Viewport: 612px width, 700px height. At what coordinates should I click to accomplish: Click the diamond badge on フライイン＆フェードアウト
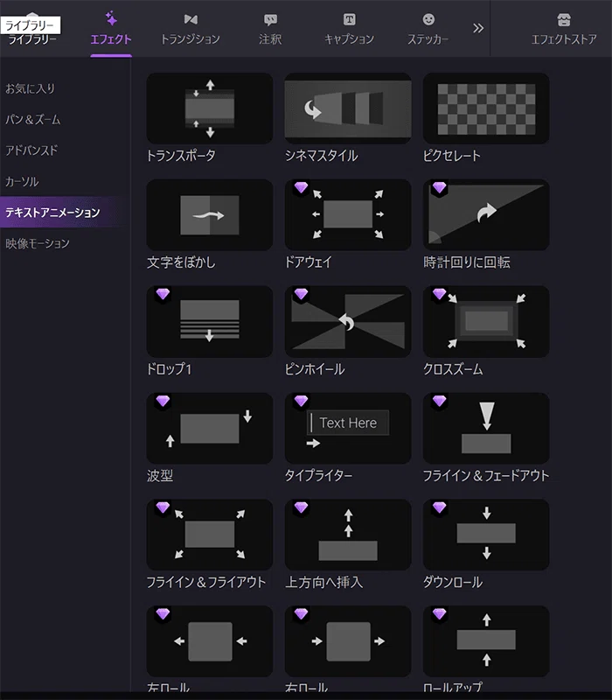click(x=440, y=401)
